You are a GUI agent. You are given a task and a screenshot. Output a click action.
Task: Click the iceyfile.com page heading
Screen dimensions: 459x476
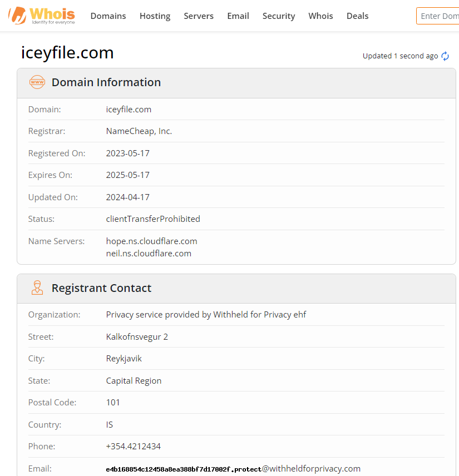coord(67,53)
